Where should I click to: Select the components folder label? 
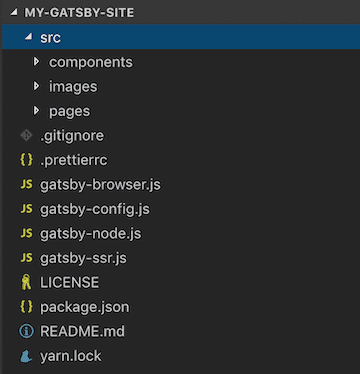pyautogui.click(x=91, y=62)
